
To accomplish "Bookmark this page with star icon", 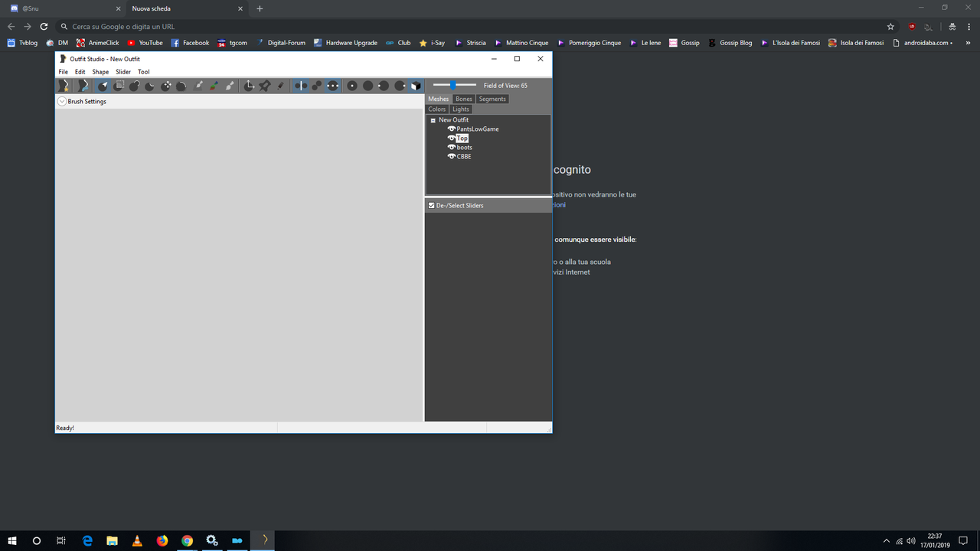I will [890, 26].
